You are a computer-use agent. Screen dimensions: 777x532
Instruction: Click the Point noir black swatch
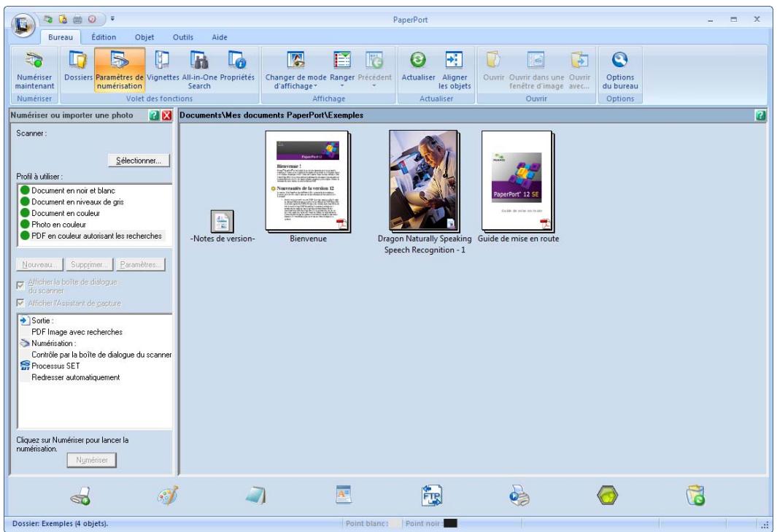[450, 523]
